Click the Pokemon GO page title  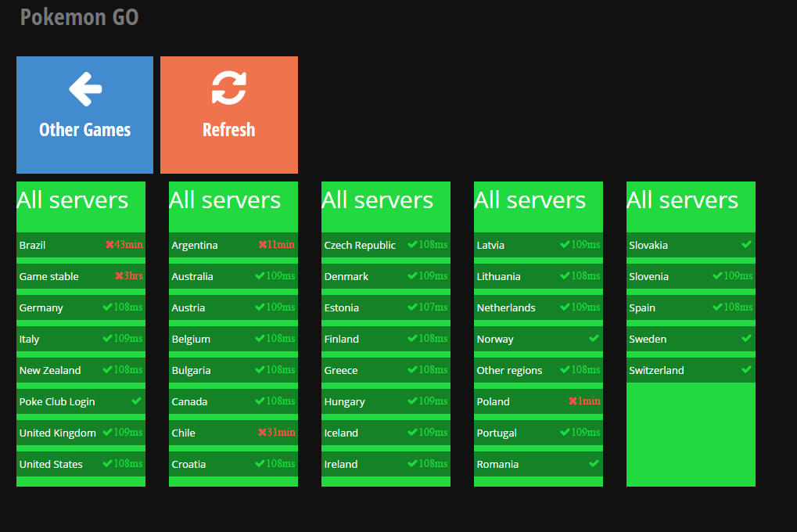79,16
